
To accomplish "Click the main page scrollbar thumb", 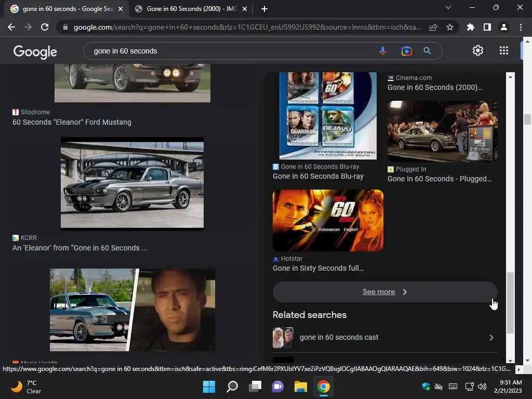I will click(x=527, y=120).
